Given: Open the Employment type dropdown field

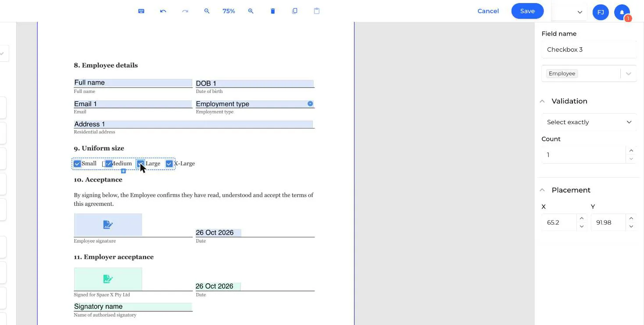Looking at the screenshot, I should point(254,104).
